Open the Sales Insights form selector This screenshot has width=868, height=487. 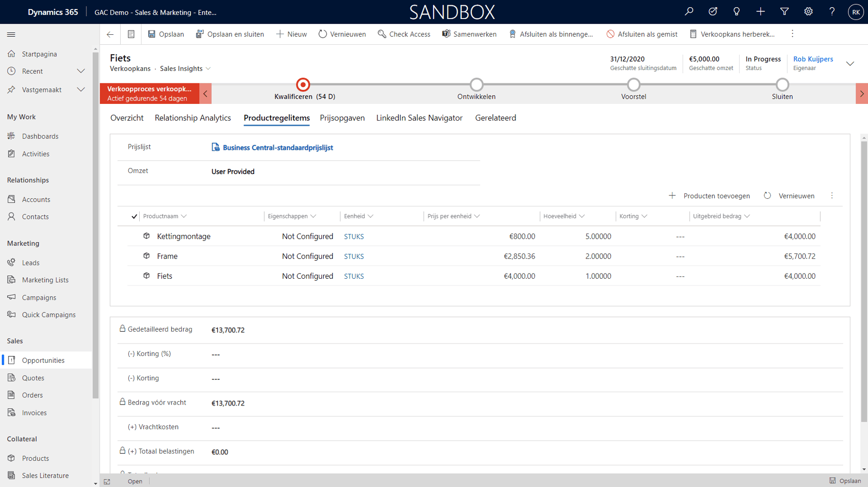[x=186, y=69]
